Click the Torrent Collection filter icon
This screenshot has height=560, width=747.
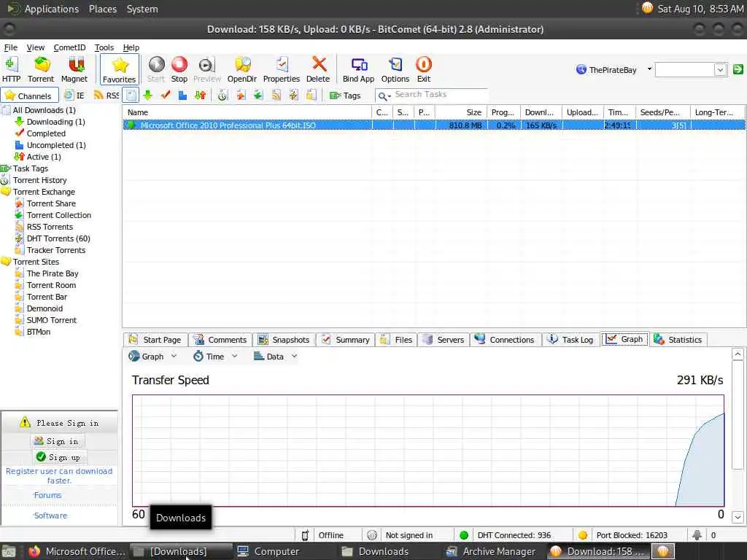[258, 96]
